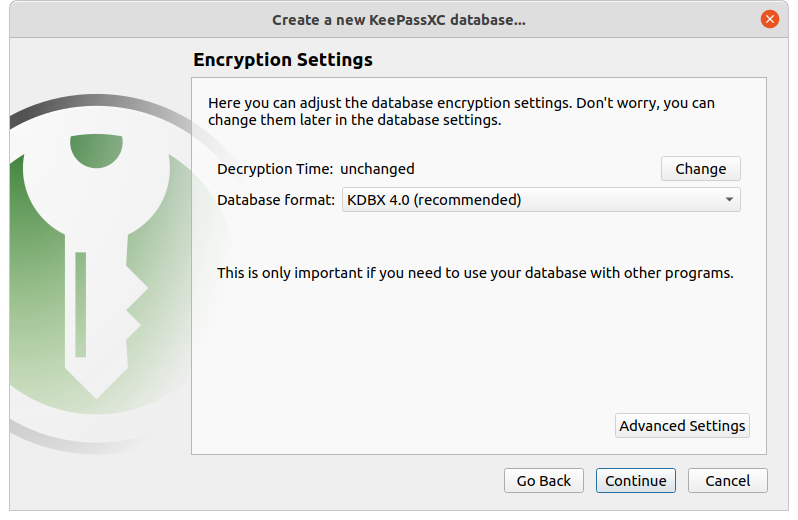Click the Database format label
The height and width of the screenshot is (520, 798).
click(x=276, y=200)
